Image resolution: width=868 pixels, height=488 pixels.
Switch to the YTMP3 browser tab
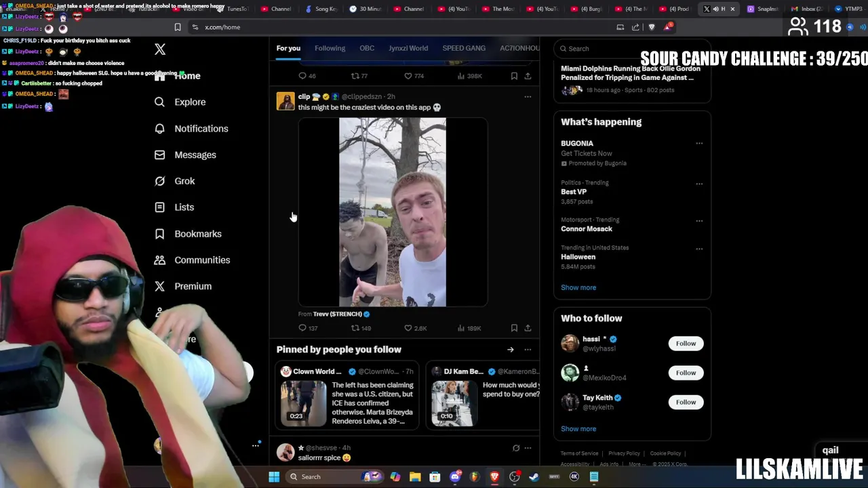tap(848, 9)
